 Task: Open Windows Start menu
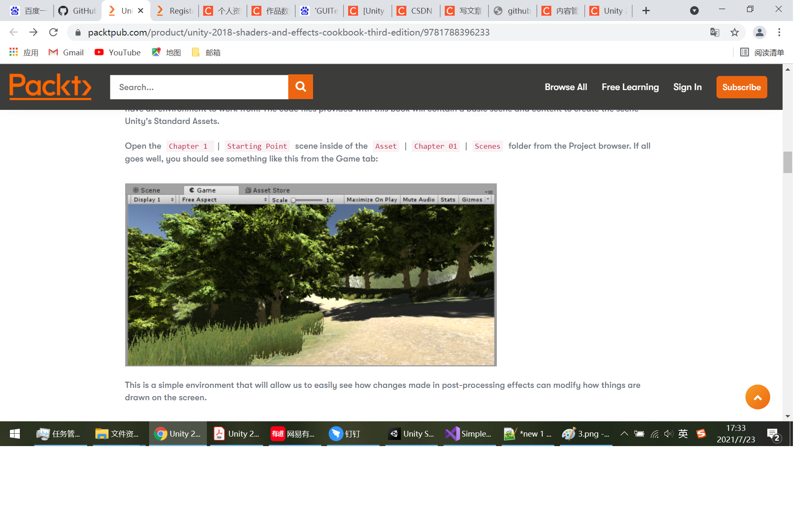click(15, 434)
